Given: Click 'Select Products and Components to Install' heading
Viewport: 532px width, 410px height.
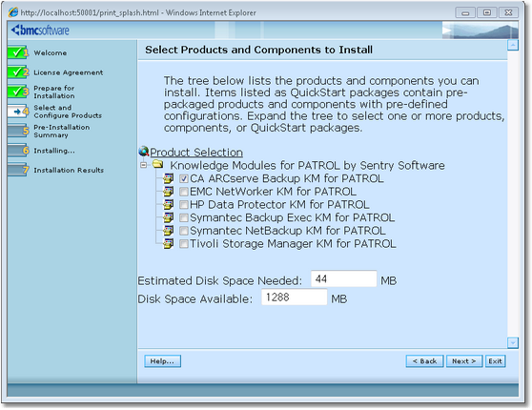Looking at the screenshot, I should click(259, 50).
